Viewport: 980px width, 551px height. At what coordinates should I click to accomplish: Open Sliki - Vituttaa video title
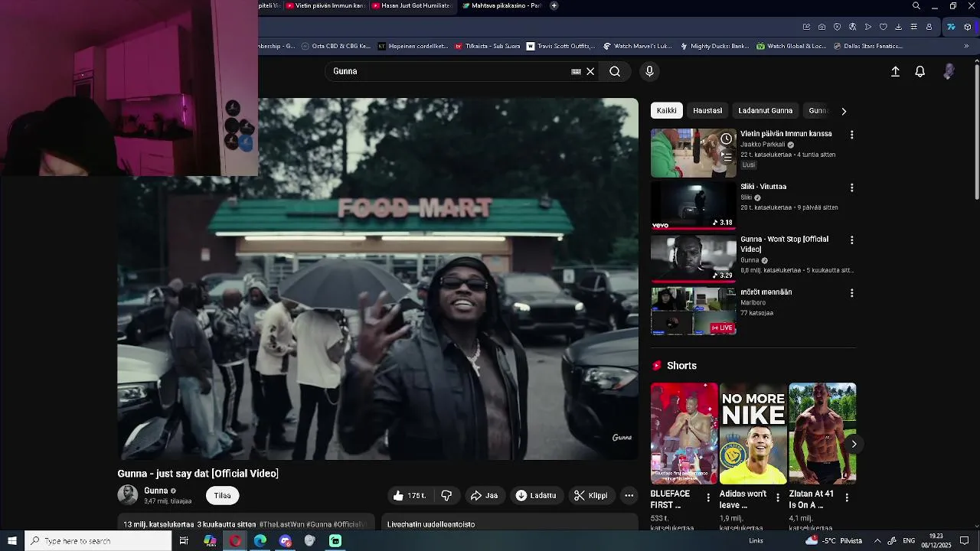click(x=763, y=187)
